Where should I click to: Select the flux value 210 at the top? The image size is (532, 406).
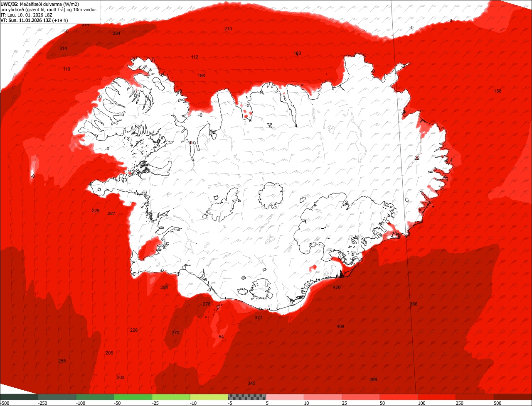click(x=228, y=29)
